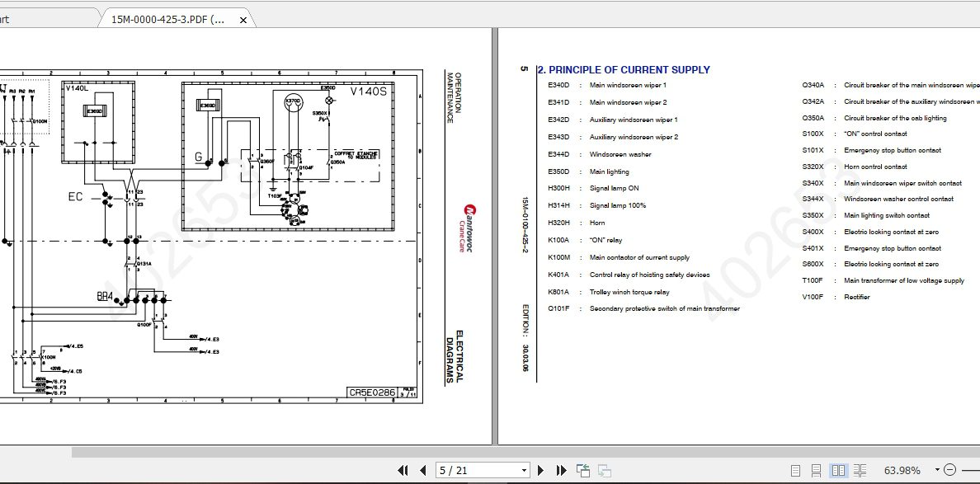Go forward to the next view

click(x=603, y=469)
